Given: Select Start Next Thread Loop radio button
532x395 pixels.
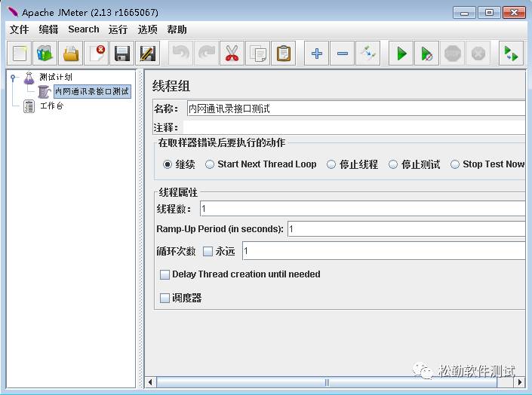Looking at the screenshot, I should [210, 164].
